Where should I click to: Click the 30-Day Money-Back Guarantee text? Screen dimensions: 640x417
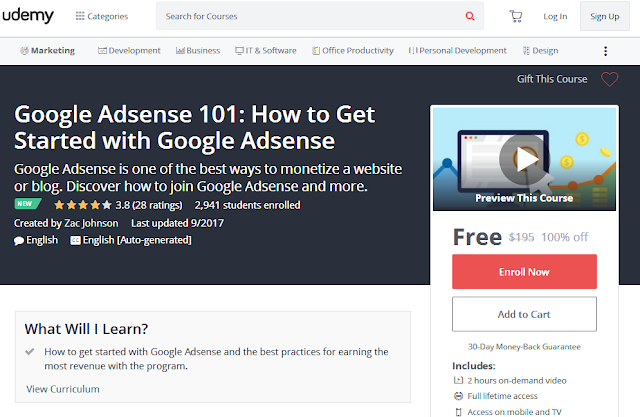coord(524,347)
